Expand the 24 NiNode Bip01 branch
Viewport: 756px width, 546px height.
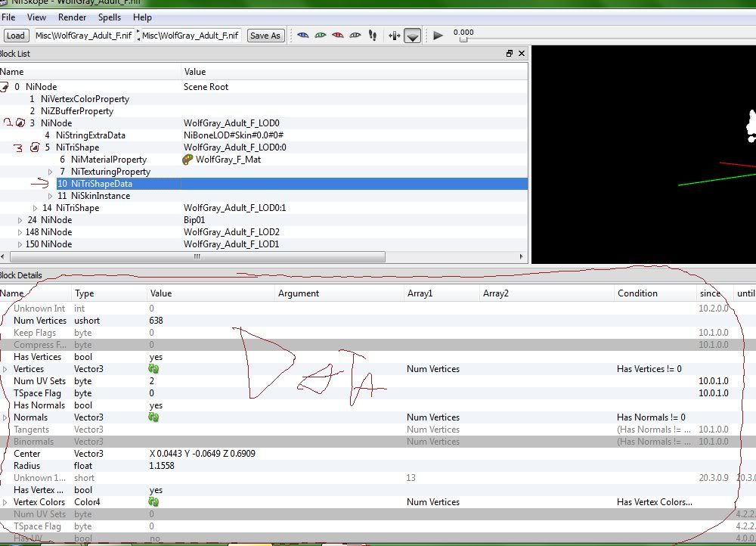pyautogui.click(x=20, y=220)
